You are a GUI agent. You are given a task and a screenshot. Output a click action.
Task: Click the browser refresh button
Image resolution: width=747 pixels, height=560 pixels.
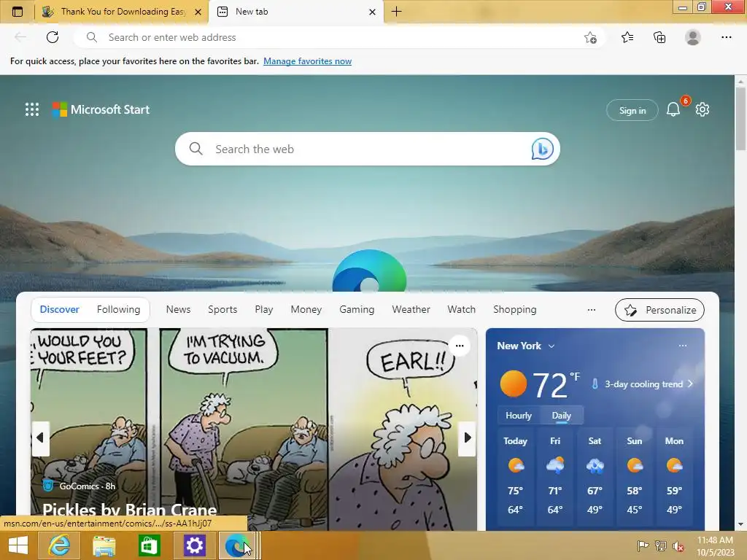tap(53, 37)
